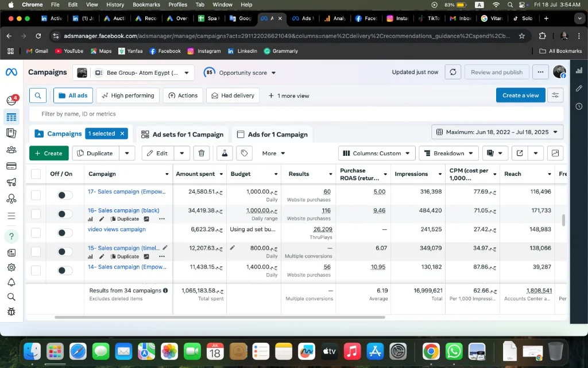This screenshot has height=368, width=588.
Task: Open Billing card icon in left sidebar
Action: [11, 166]
